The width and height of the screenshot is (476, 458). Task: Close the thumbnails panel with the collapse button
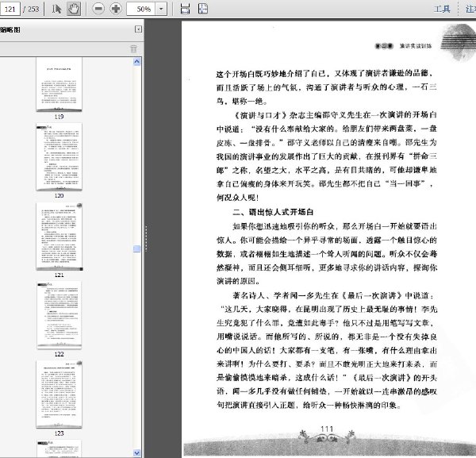pos(138,29)
